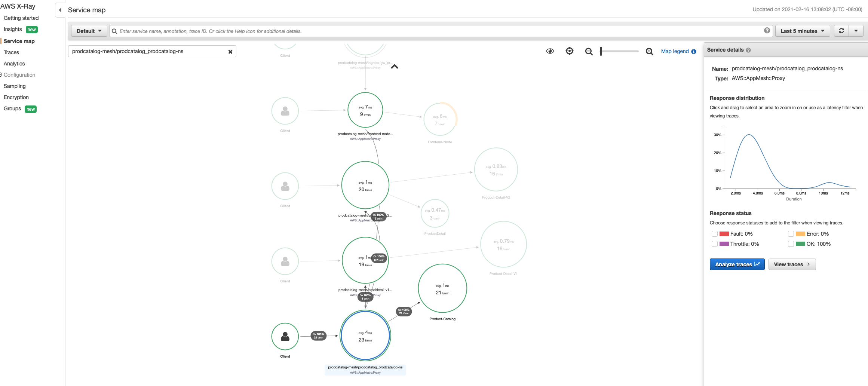Select the Frontend-Node service node

(x=440, y=119)
